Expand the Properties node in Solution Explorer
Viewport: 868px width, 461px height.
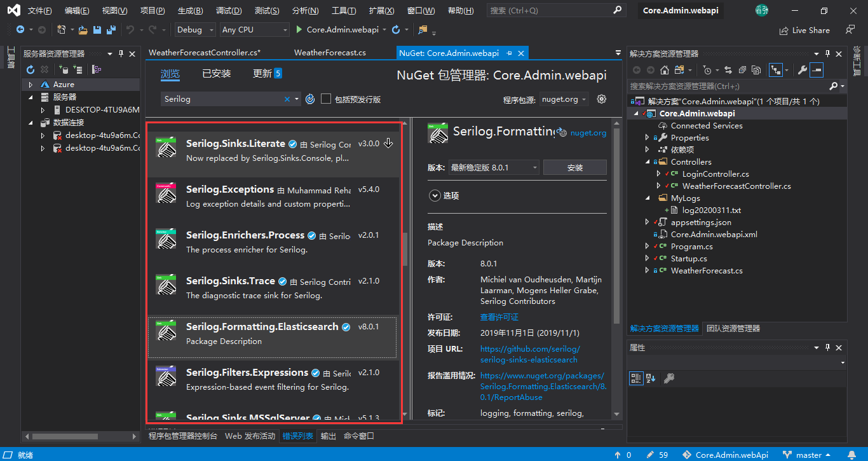coord(648,138)
